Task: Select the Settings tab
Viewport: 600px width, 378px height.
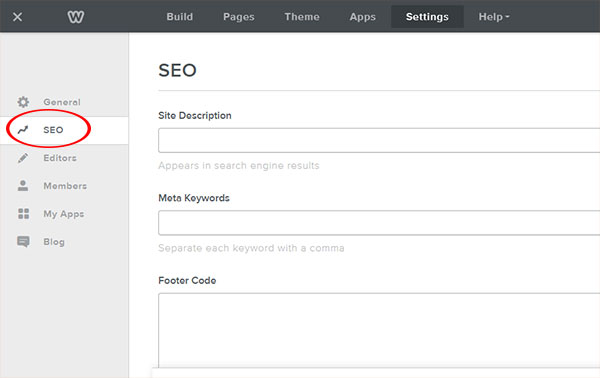Action: coord(427,17)
